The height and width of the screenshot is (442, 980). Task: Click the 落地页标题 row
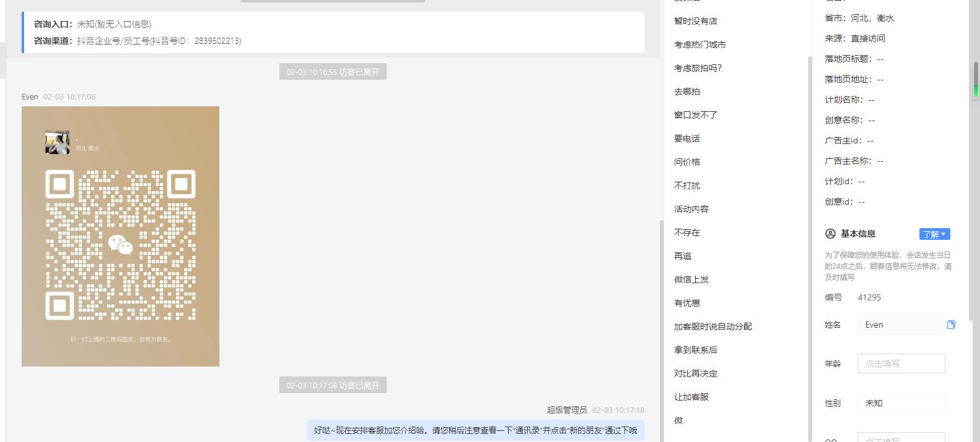coord(854,59)
